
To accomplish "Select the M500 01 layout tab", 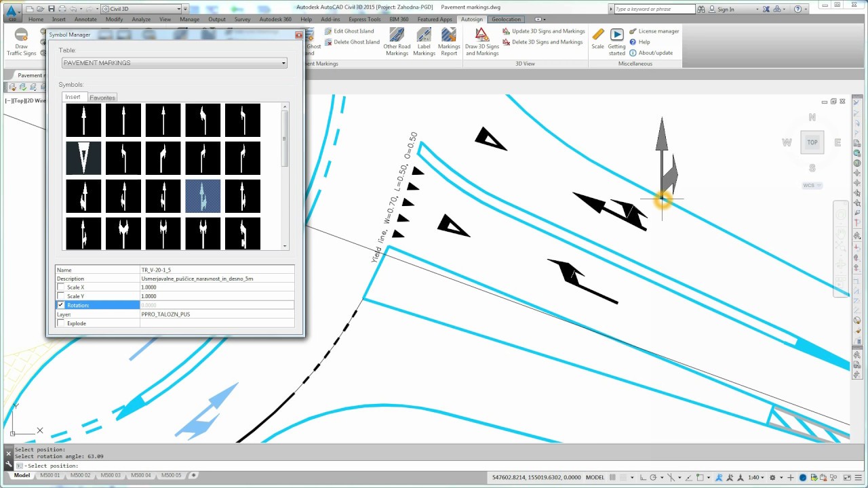I will pyautogui.click(x=50, y=475).
